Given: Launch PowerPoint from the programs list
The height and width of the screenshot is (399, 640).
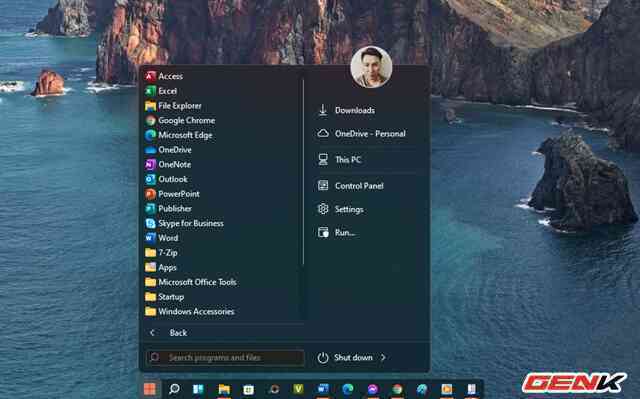Looking at the screenshot, I should pos(172,194).
